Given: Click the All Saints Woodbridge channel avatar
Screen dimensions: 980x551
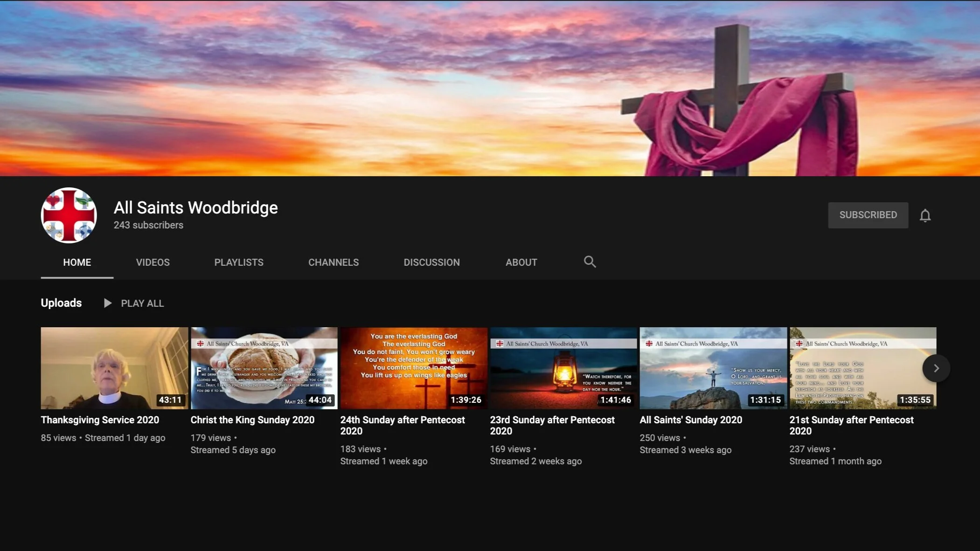Looking at the screenshot, I should (69, 215).
